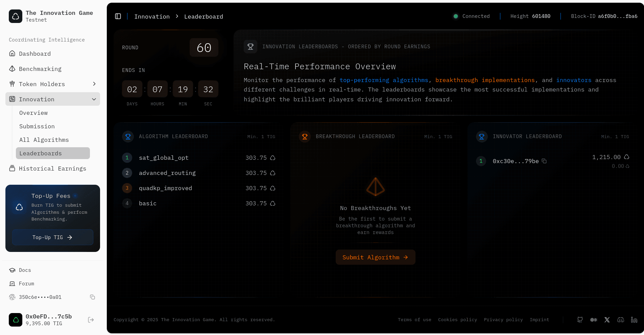Open the LinkedIn icon in the footer

coord(634,320)
